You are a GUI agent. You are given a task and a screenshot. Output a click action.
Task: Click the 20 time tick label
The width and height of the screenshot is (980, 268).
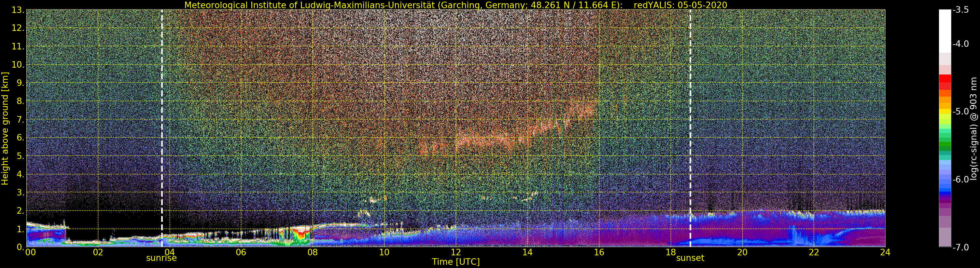[742, 252]
